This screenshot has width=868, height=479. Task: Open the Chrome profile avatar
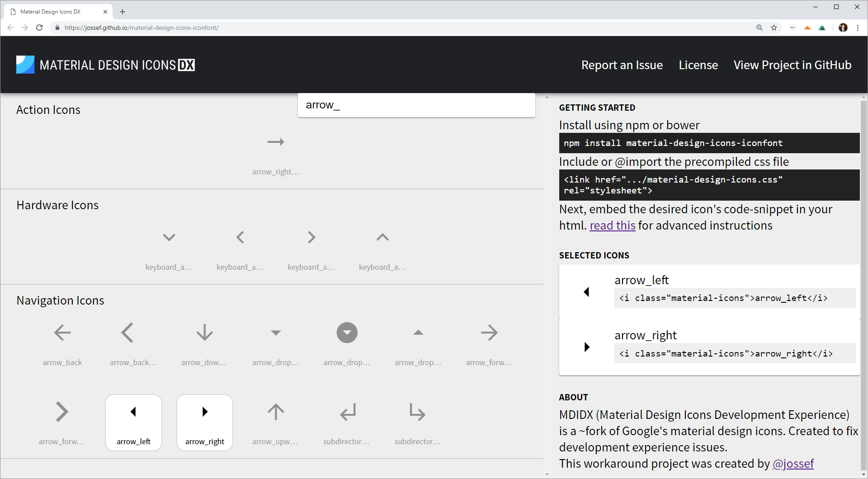(x=843, y=28)
